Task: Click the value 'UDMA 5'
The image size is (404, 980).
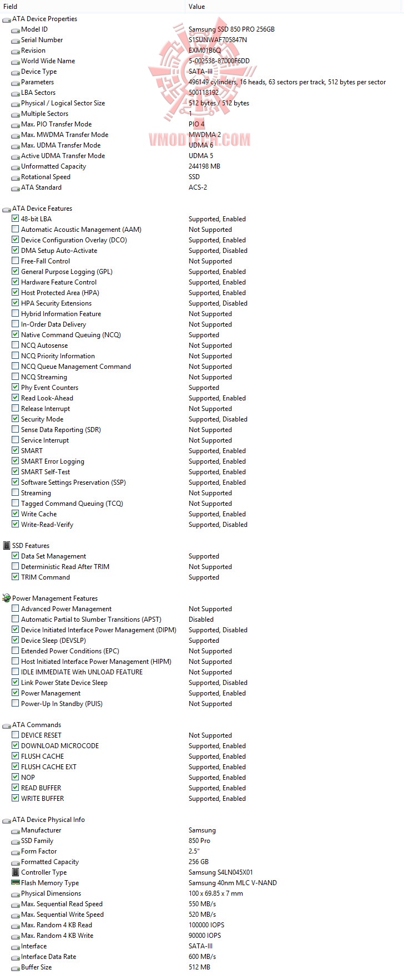Action: (201, 156)
